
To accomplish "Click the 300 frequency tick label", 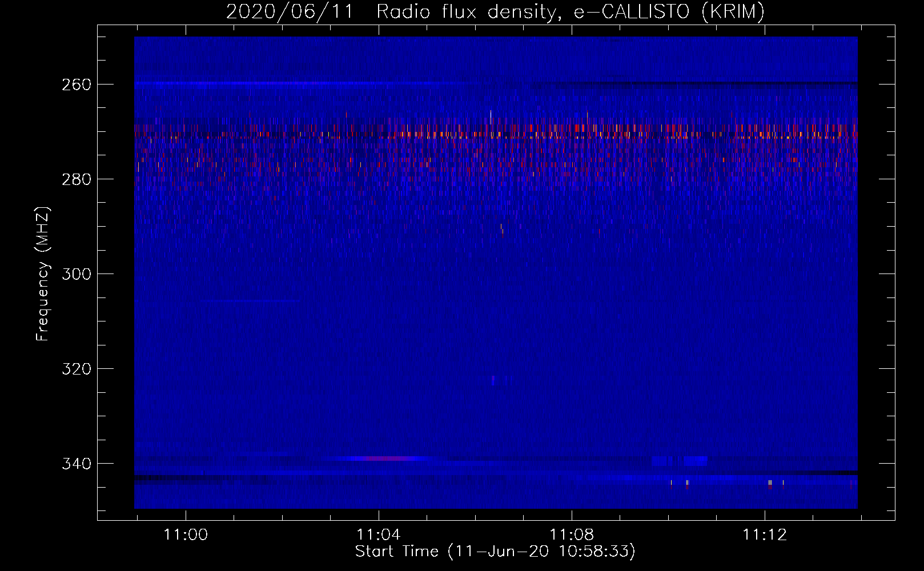I will coord(77,274).
